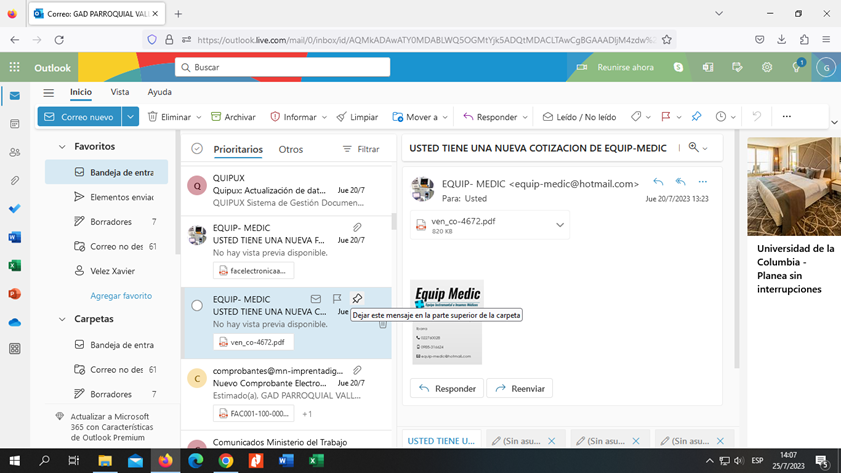Switch to the Otros inbox tab
The height and width of the screenshot is (473, 841).
(x=290, y=149)
